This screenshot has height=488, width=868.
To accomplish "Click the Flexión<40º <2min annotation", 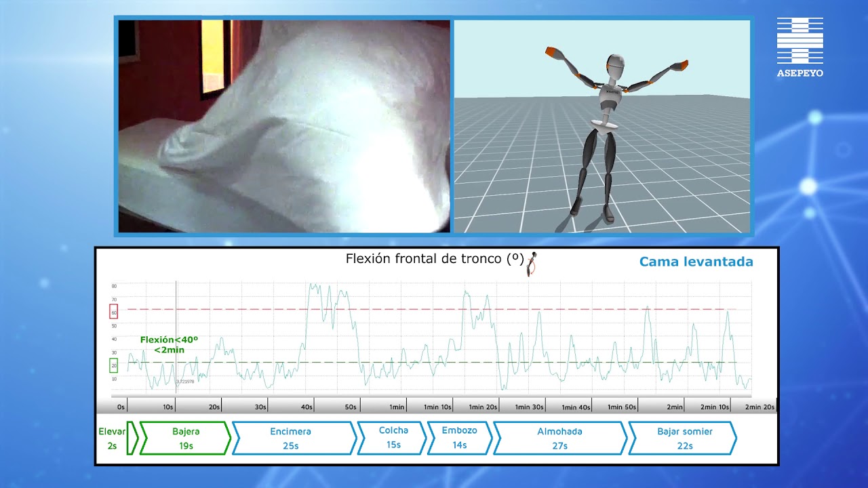I will coord(169,344).
